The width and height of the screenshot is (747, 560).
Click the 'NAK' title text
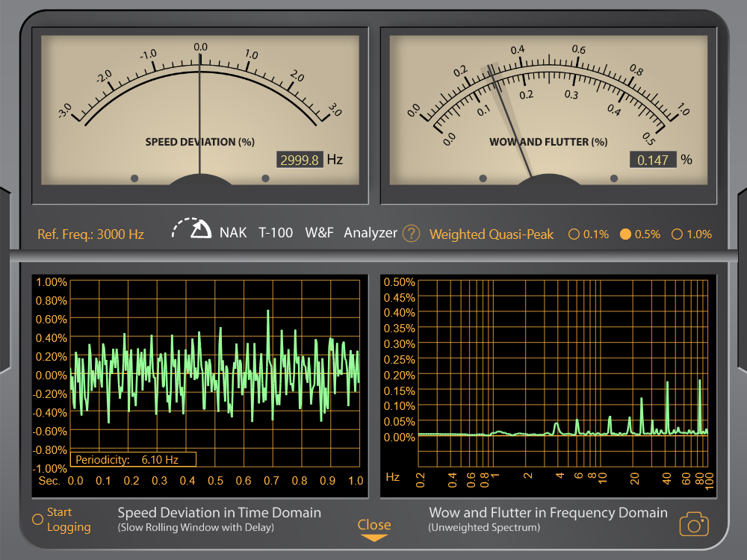point(233,233)
